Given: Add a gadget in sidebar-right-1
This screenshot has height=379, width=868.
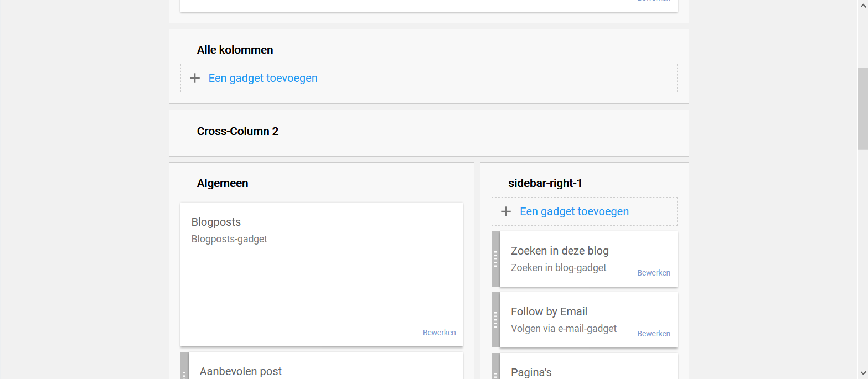Looking at the screenshot, I should (x=574, y=211).
